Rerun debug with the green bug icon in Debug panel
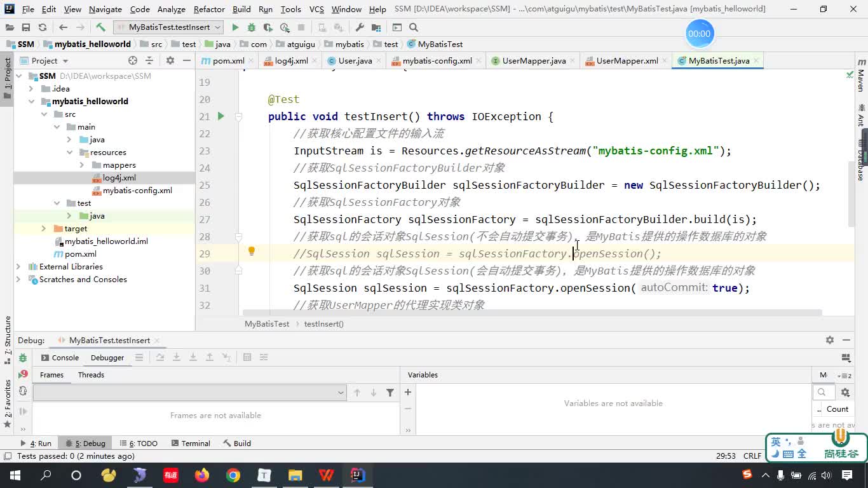The image size is (868, 488). [x=23, y=358]
